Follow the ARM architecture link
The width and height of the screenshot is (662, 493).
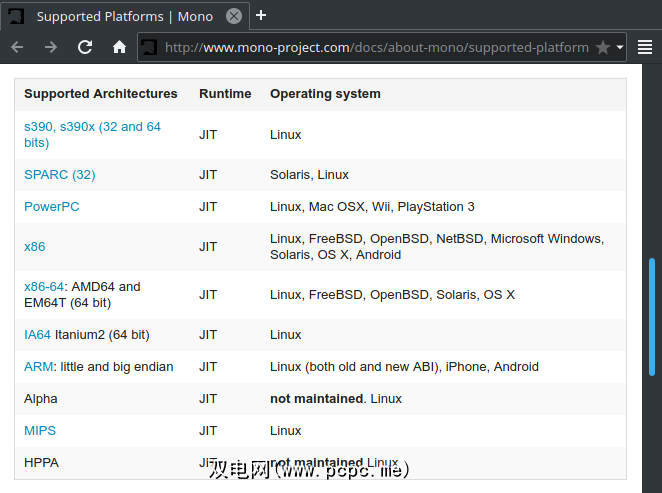(x=39, y=366)
